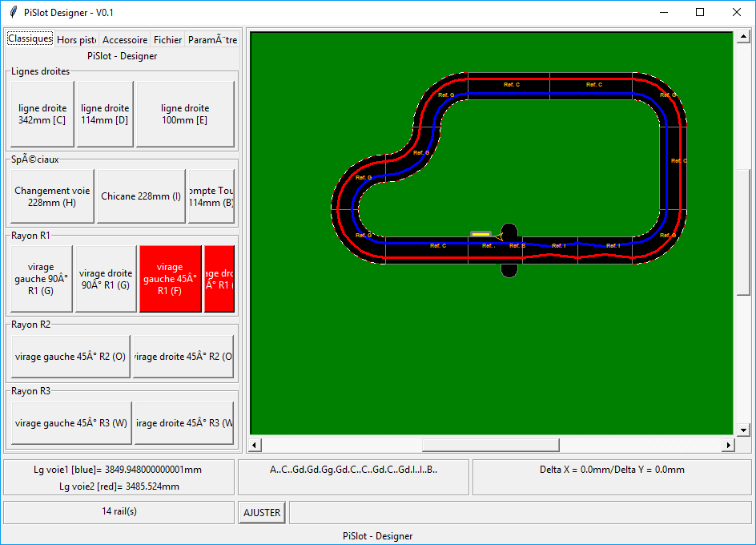Screen dimensions: 756x545
Task: Click the input field next to AJUSTER
Action: point(520,512)
